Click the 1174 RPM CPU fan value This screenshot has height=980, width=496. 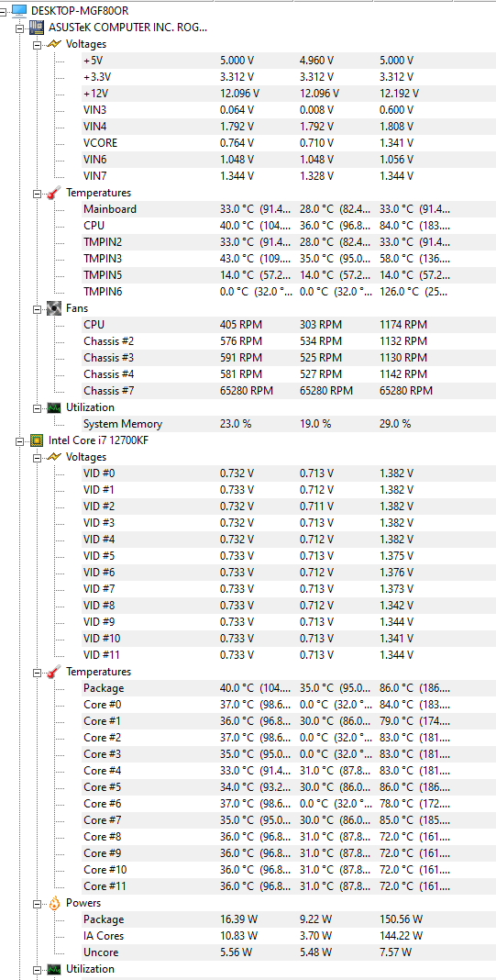point(403,325)
